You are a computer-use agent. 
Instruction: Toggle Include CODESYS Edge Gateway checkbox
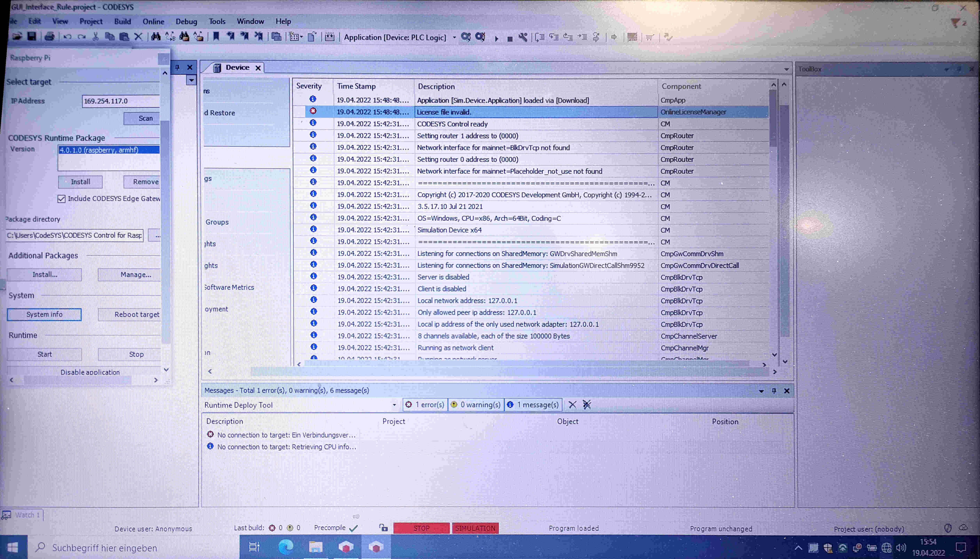point(61,198)
